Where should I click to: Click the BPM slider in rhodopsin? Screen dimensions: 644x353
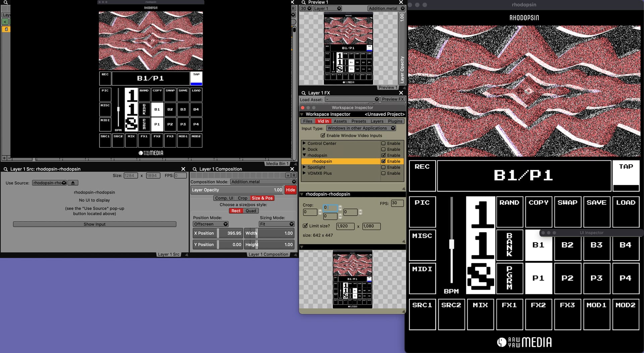451,240
